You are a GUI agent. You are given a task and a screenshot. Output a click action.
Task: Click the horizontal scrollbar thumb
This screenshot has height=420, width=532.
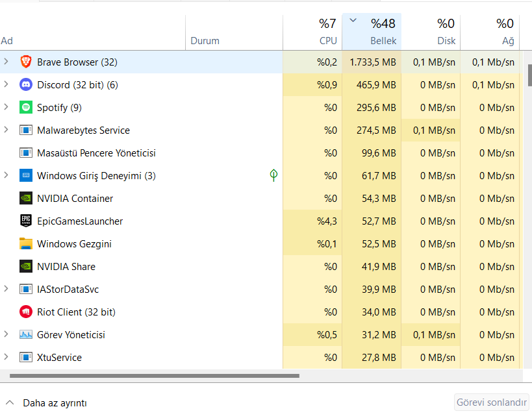coord(154,376)
